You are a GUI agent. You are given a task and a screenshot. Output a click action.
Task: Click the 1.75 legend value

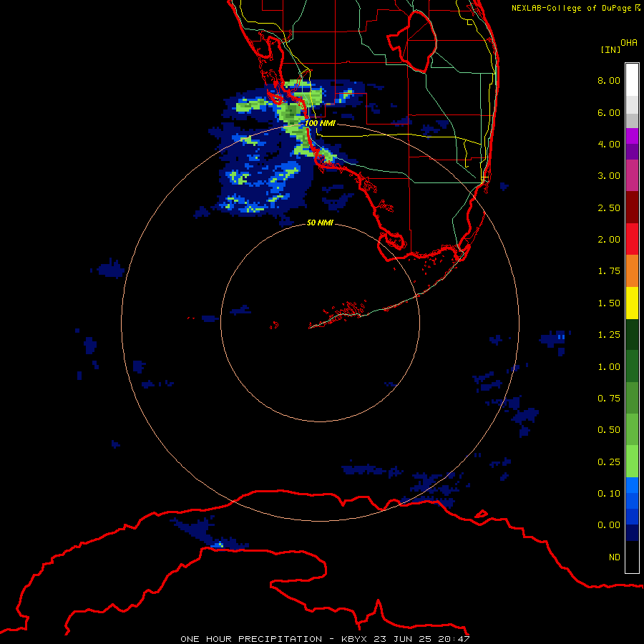609,271
